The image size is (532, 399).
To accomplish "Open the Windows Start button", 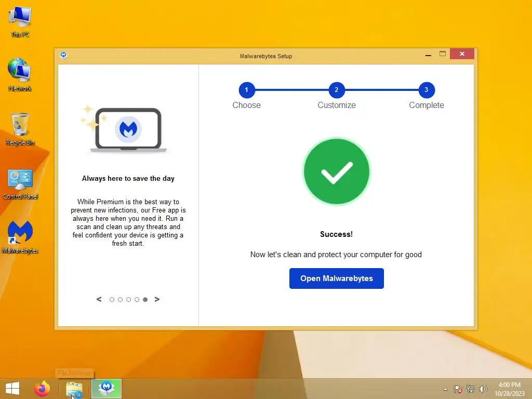I will [12, 389].
